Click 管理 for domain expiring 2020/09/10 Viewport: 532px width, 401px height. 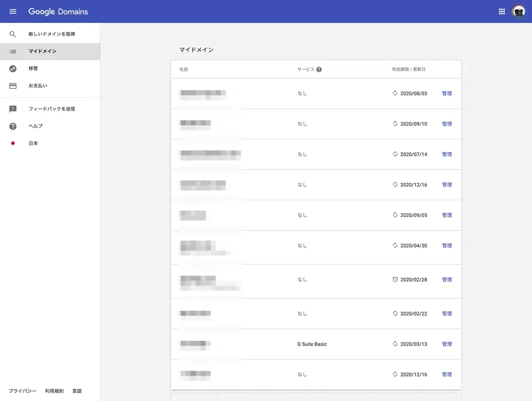pos(447,124)
